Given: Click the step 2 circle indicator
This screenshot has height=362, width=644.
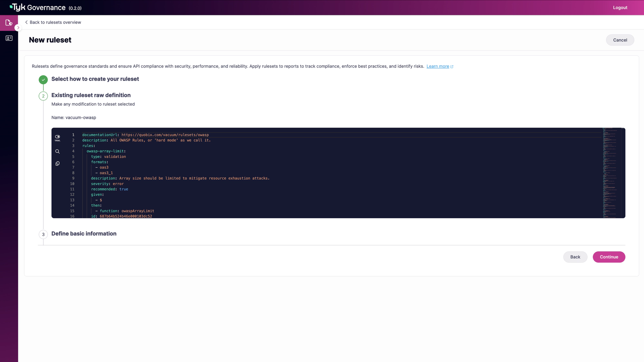Looking at the screenshot, I should point(43,96).
